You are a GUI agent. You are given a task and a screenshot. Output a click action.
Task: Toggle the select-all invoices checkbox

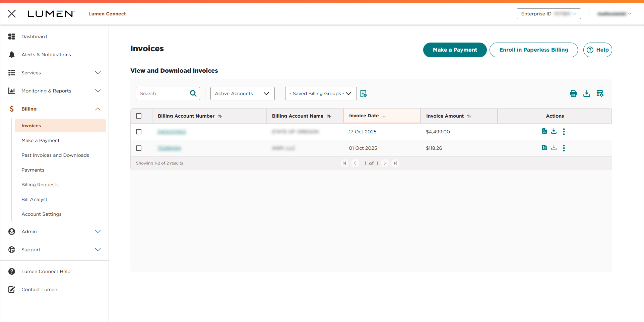pos(139,116)
